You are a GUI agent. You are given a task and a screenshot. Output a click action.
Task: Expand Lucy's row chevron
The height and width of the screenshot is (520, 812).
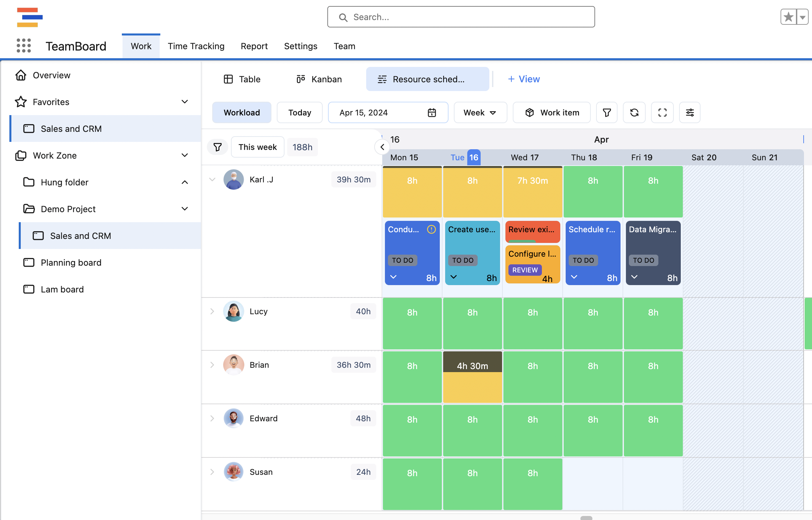coord(212,311)
